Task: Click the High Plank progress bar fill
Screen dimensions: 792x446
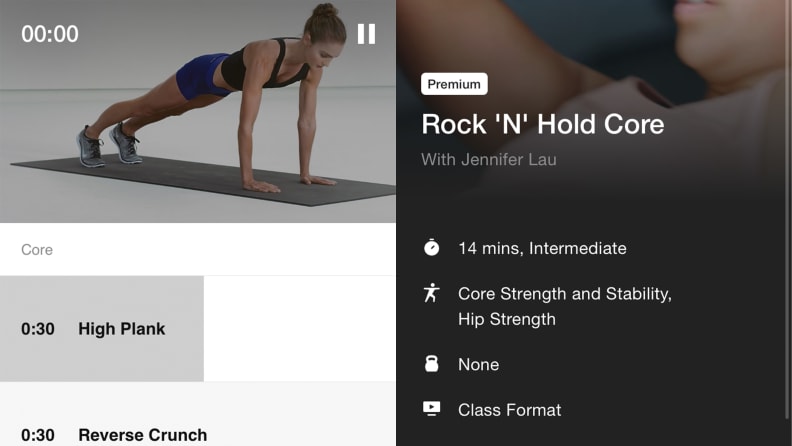Action: click(102, 329)
